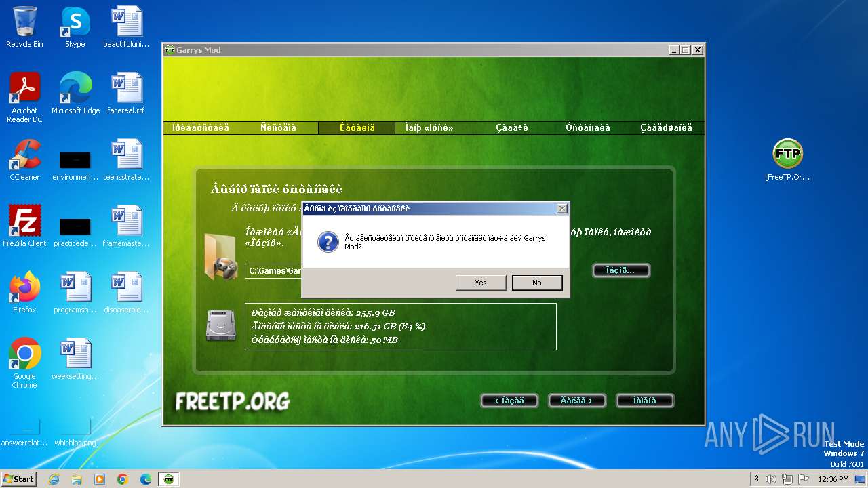Viewport: 868px width, 488px height.
Task: Open the Skype desktop shortcut
Action: click(x=75, y=27)
